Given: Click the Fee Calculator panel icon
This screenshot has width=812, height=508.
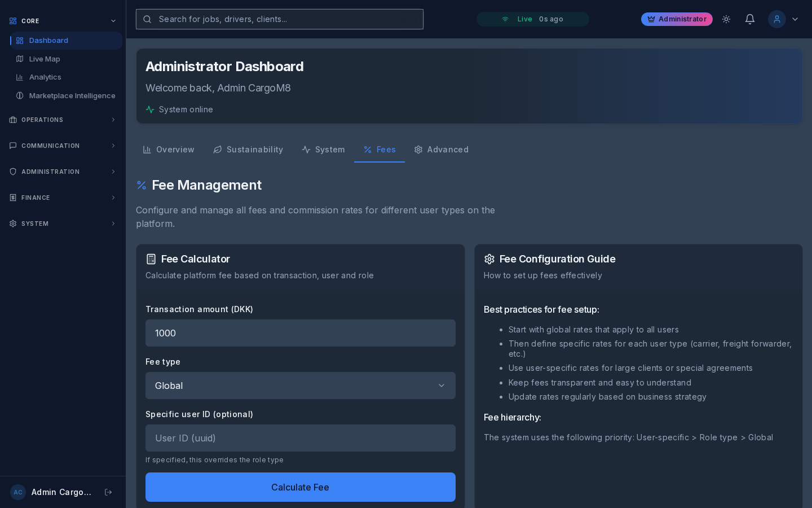Looking at the screenshot, I should click(x=151, y=259).
